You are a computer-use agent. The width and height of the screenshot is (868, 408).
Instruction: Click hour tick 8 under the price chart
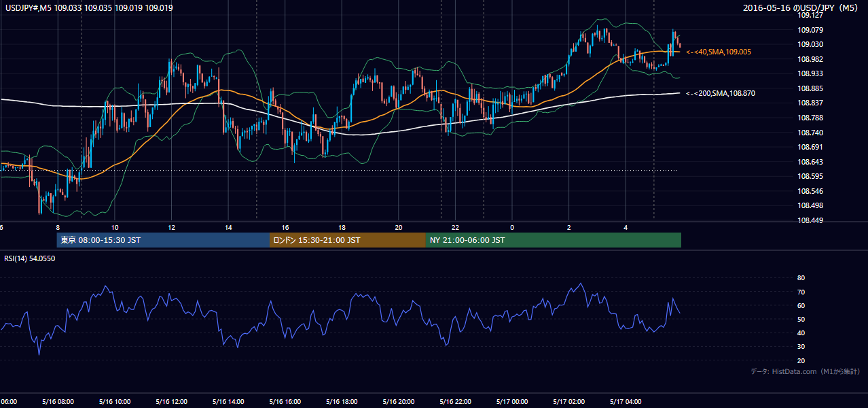[x=58, y=227]
